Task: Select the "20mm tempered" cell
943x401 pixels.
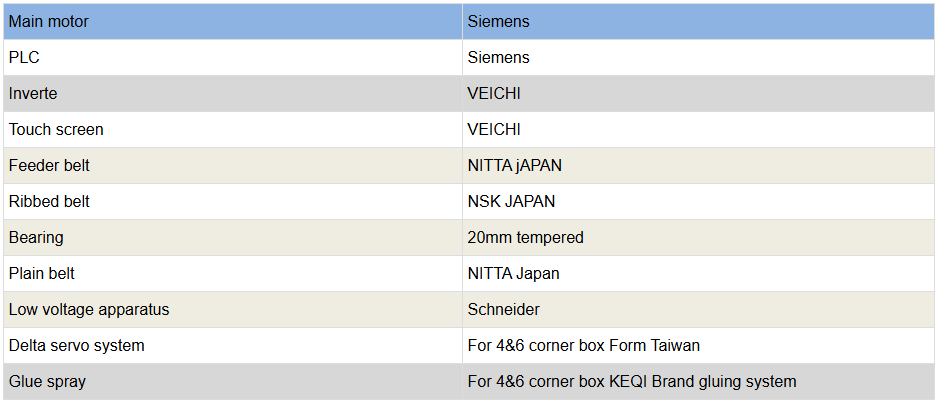Action: (525, 237)
